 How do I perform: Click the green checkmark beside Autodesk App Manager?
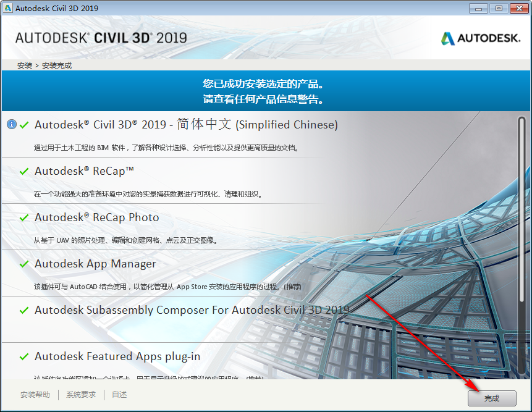(24, 264)
